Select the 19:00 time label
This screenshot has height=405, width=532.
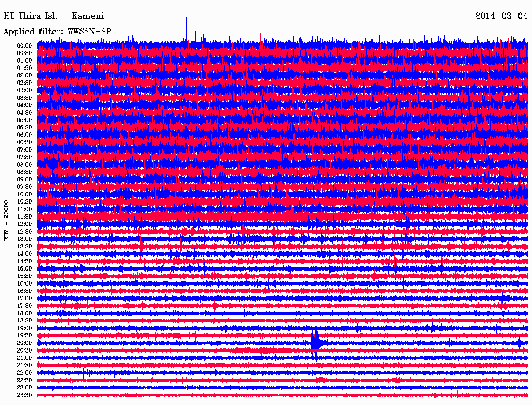pos(24,328)
